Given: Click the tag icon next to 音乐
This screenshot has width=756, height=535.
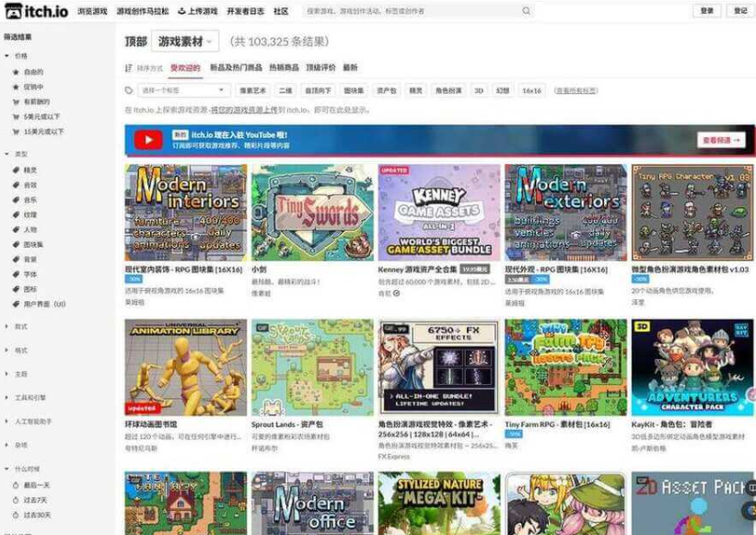Looking at the screenshot, I should [16, 200].
